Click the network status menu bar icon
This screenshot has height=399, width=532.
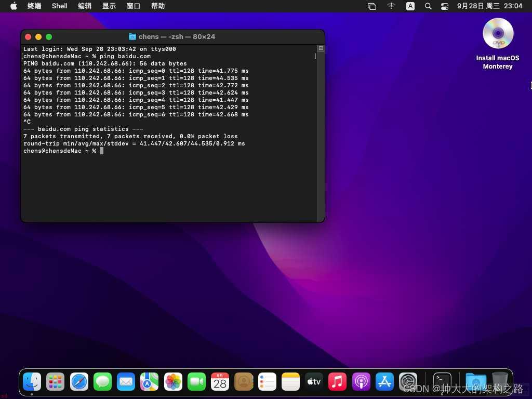391,6
